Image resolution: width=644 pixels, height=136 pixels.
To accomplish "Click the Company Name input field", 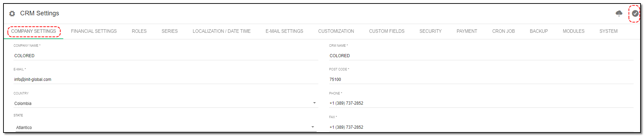I will (x=166, y=56).
